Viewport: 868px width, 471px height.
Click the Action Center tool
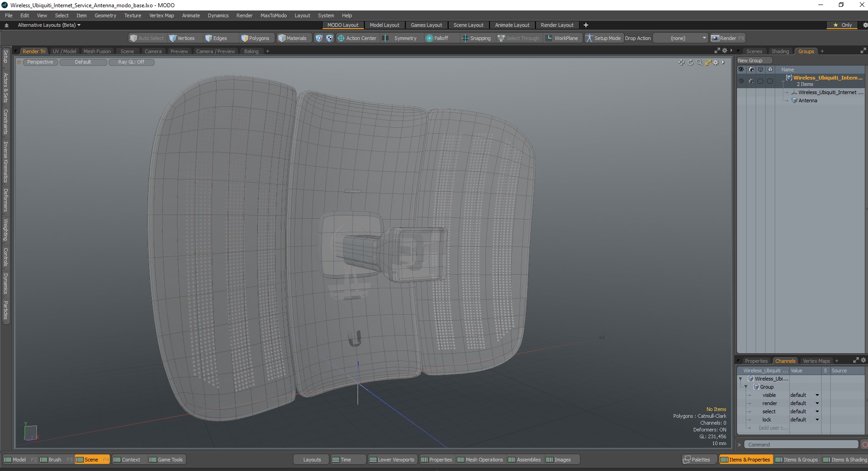coord(357,38)
